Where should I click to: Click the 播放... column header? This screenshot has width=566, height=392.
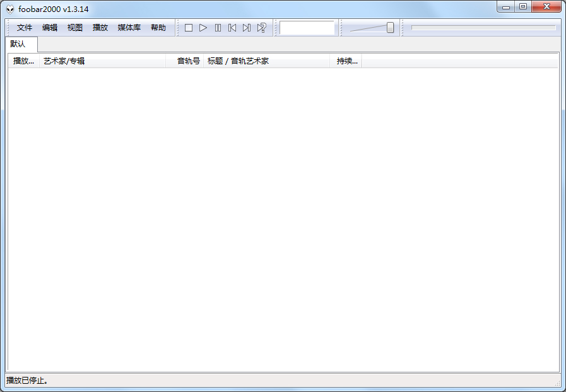(x=24, y=61)
